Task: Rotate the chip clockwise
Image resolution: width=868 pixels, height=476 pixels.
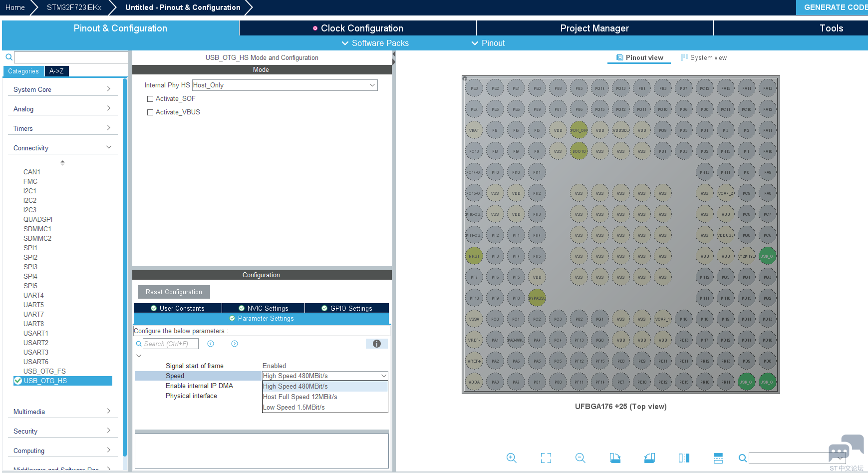Action: 615,458
